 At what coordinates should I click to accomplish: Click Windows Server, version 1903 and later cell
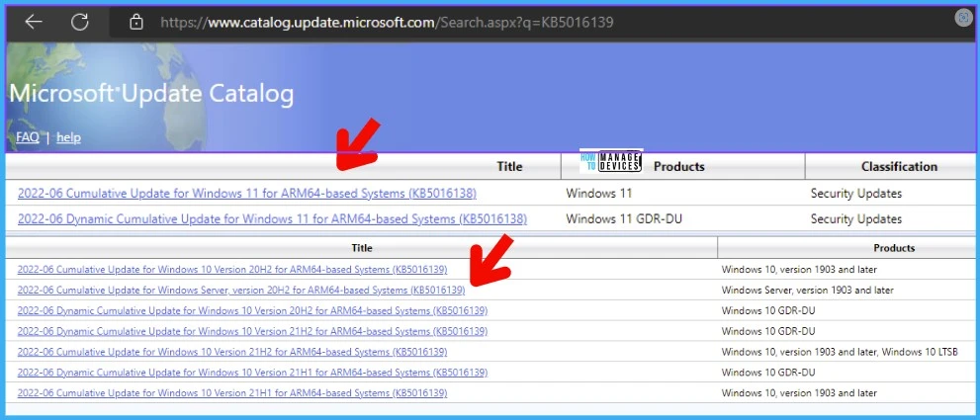808,291
